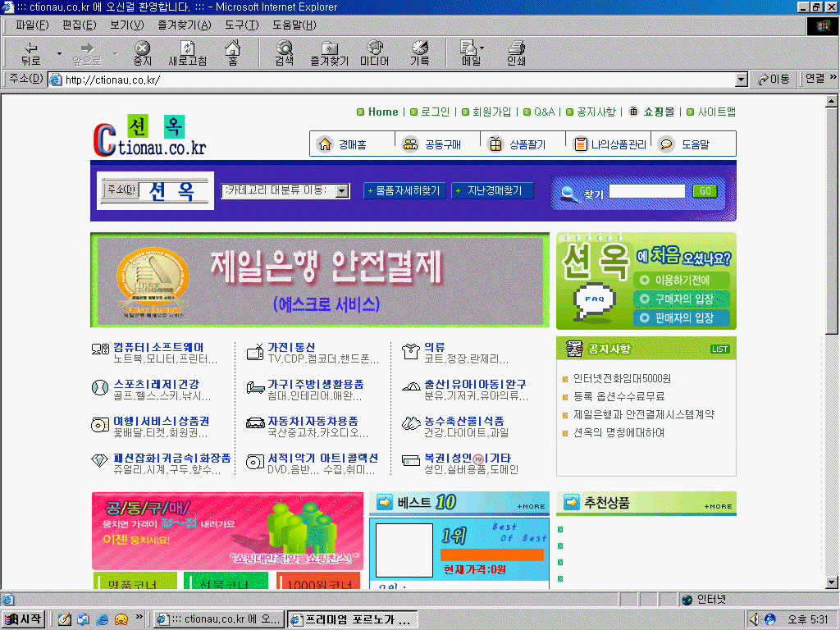Open the 기록 history toolbar icon
Viewport: 840px width, 630px height.
419,53
